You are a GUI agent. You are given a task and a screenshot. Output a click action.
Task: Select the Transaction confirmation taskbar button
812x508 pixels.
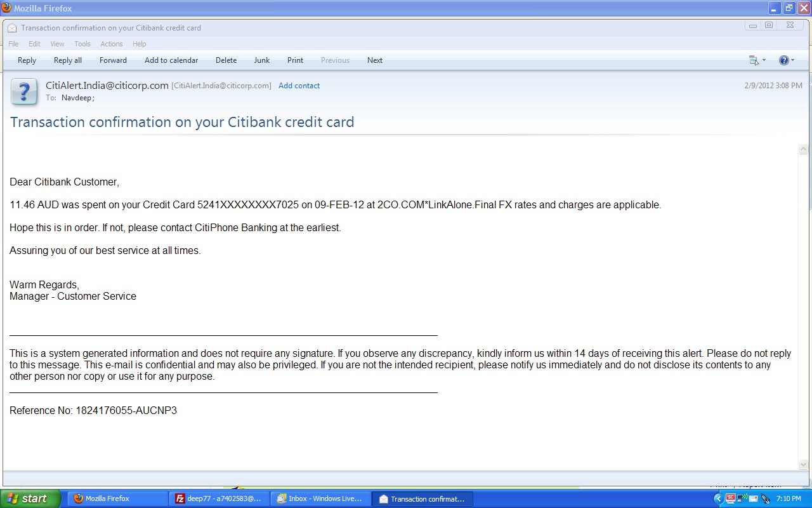tap(422, 498)
